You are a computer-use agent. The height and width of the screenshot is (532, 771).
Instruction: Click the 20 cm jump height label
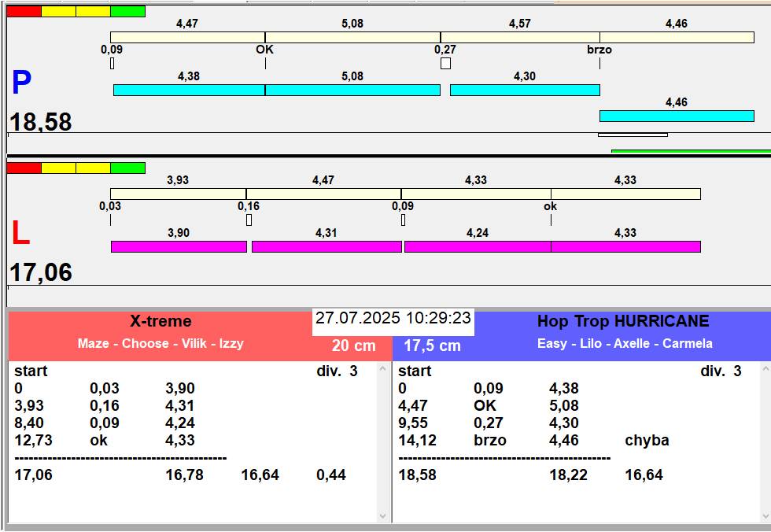pos(353,346)
